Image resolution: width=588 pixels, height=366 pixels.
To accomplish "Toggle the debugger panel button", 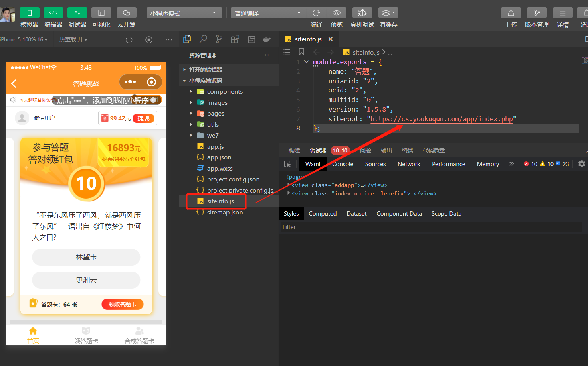I will click(77, 13).
